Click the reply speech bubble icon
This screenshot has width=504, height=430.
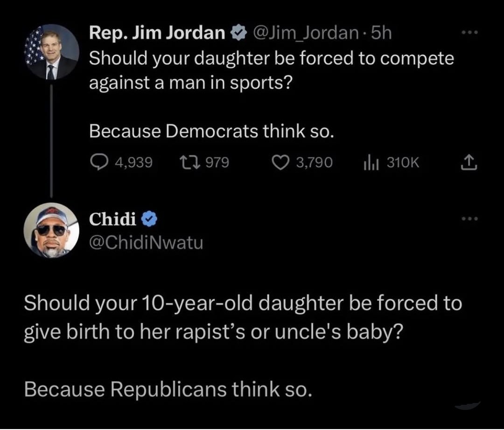(98, 162)
